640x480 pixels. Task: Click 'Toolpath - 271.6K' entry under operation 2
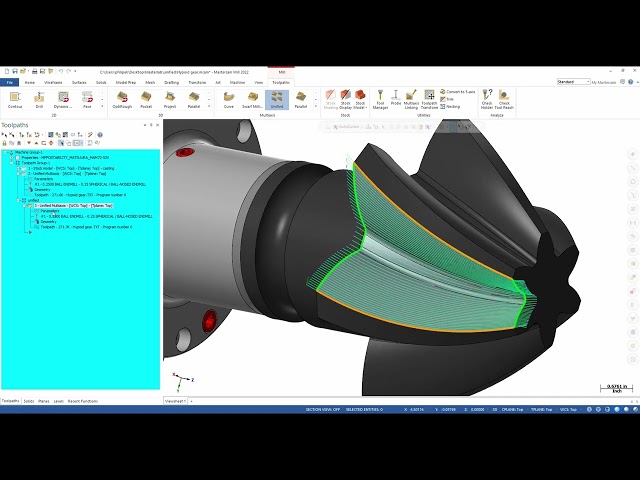(80, 195)
